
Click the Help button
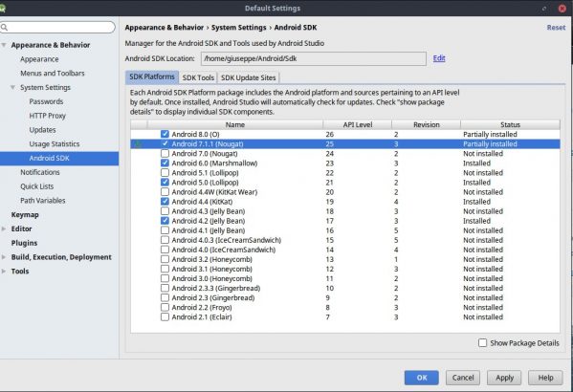coord(545,378)
